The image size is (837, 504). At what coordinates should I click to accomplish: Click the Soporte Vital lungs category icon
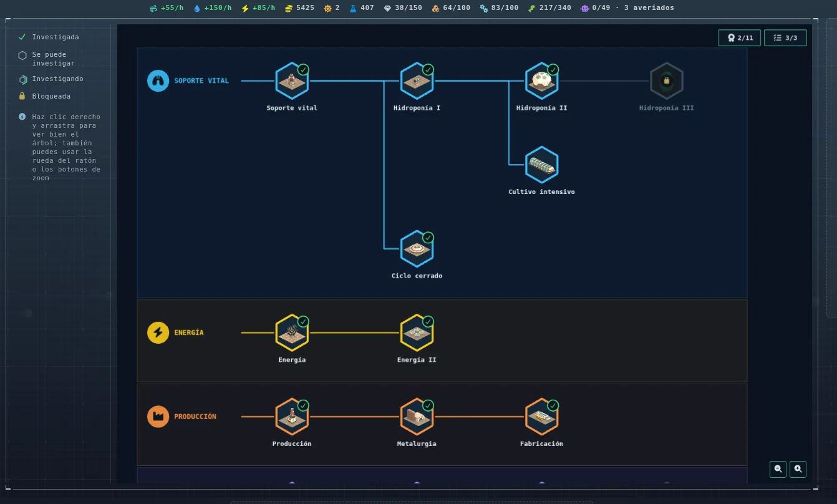point(158,81)
